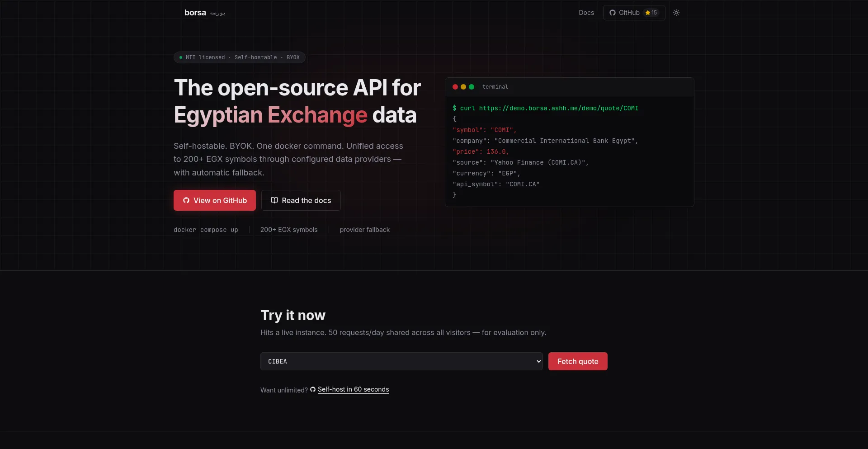Open the GitHub button in the header

[x=634, y=13]
